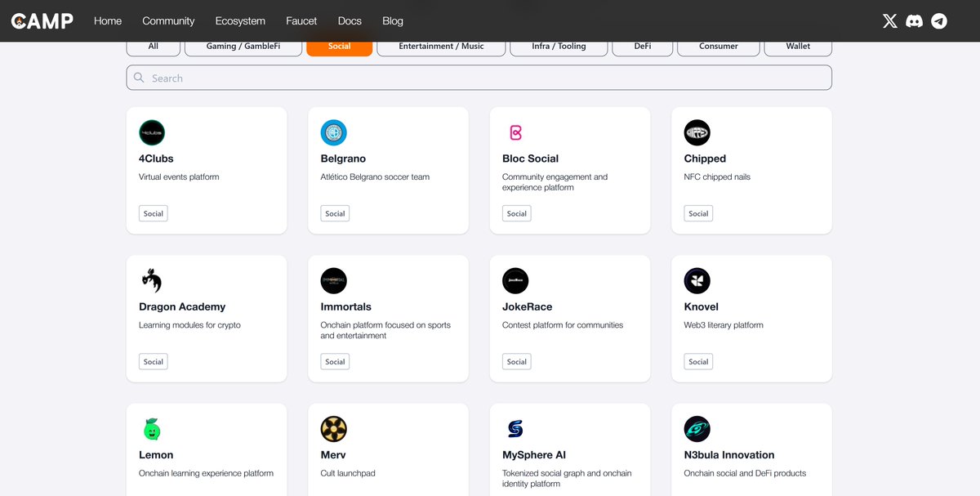The image size is (980, 496).
Task: Focus the Search input field
Action: [x=479, y=78]
